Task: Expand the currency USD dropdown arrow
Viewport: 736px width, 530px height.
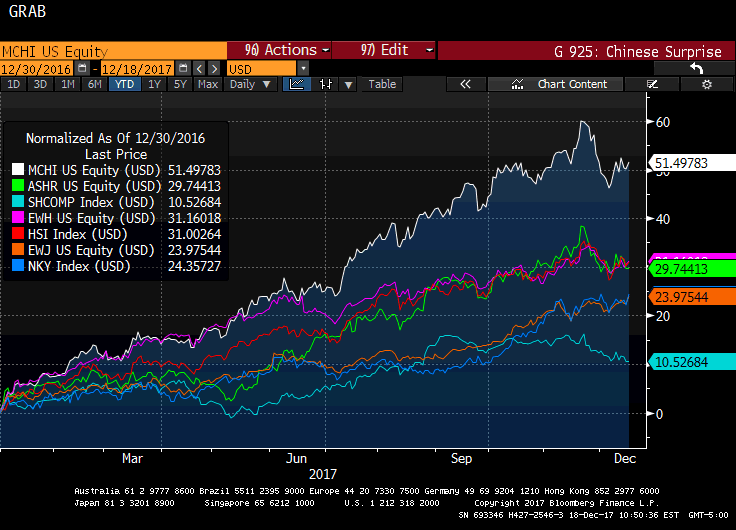Action: click(303, 69)
